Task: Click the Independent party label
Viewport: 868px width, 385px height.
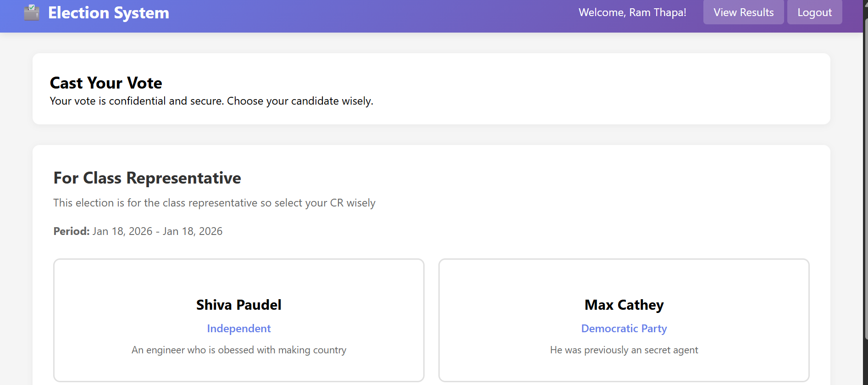Action: click(239, 329)
